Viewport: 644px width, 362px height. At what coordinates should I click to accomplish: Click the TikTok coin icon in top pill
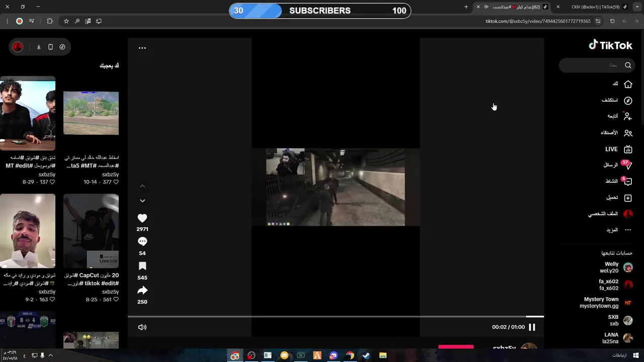click(x=62, y=47)
